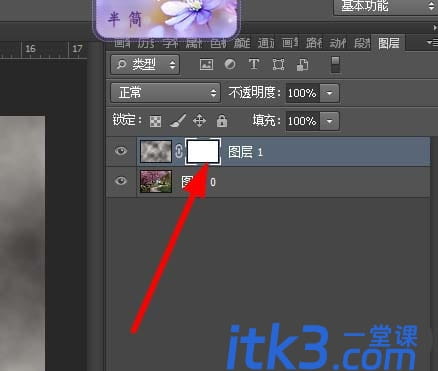This screenshot has height=371, width=438.
Task: Click the link icon between thumbnail and mask
Action: point(179,152)
